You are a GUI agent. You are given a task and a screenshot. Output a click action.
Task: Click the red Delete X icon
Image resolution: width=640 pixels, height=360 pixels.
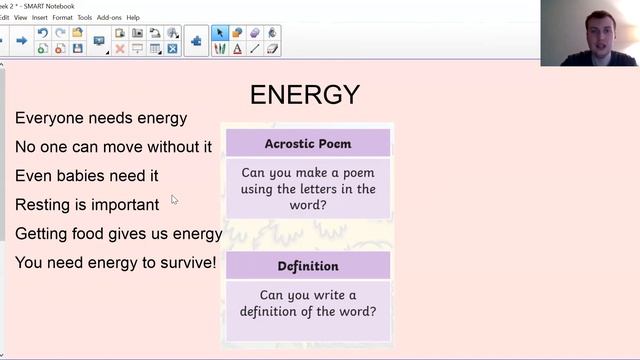120,49
